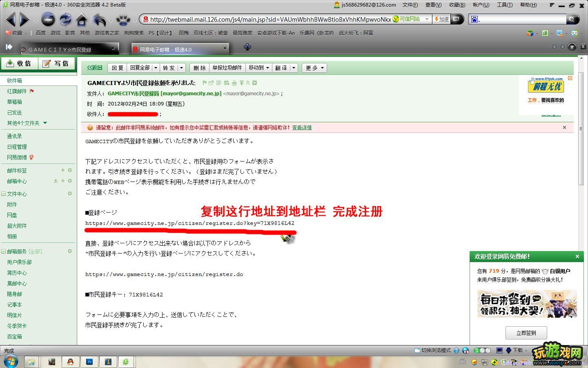
Task: Open address bar dropdown next to 可信网站
Action: (427, 19)
